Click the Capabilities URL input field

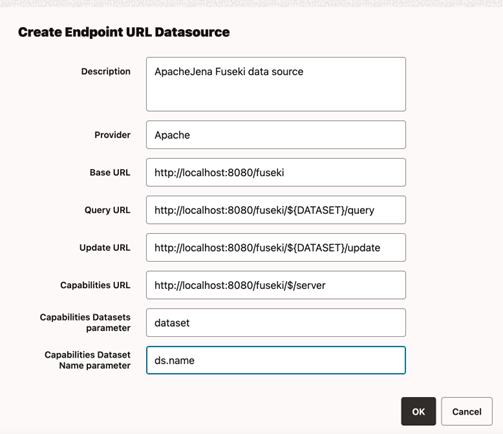pyautogui.click(x=276, y=285)
